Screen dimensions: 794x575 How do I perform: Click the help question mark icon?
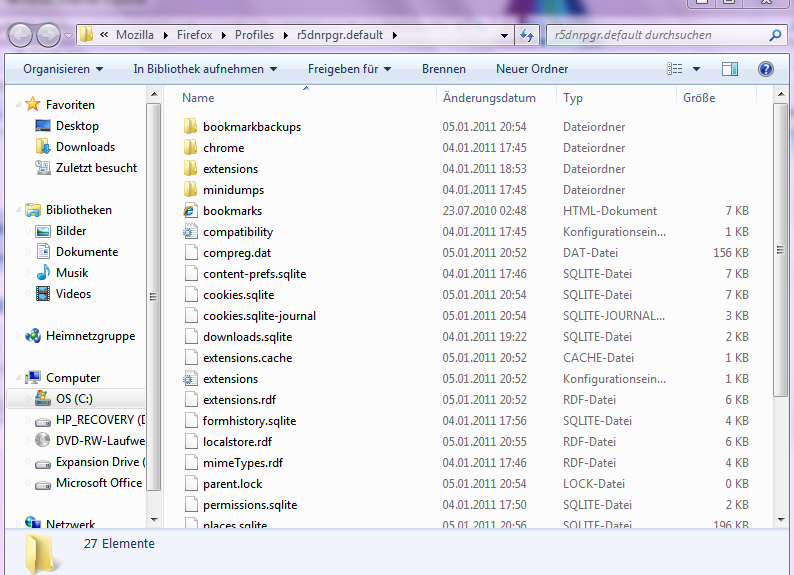(x=766, y=69)
